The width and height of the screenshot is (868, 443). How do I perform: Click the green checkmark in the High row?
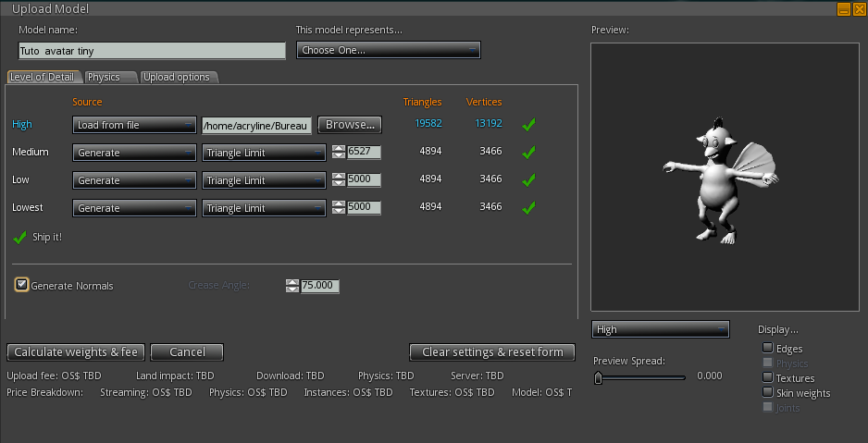coord(528,125)
